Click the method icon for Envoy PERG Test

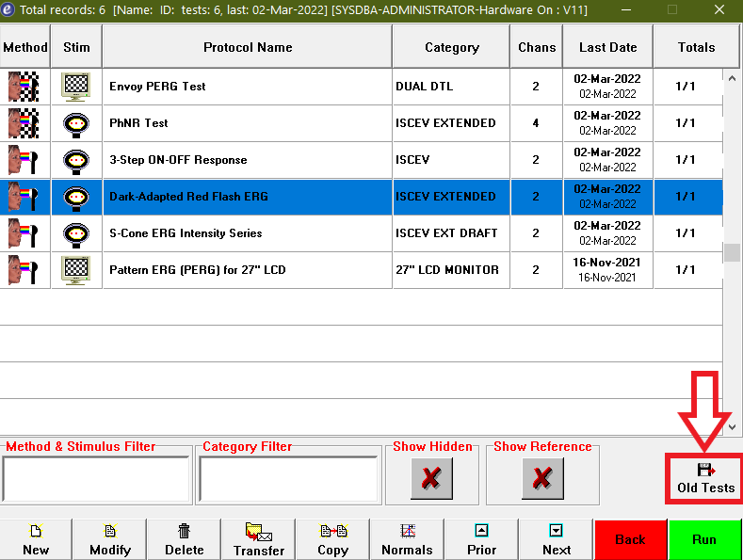tap(24, 87)
